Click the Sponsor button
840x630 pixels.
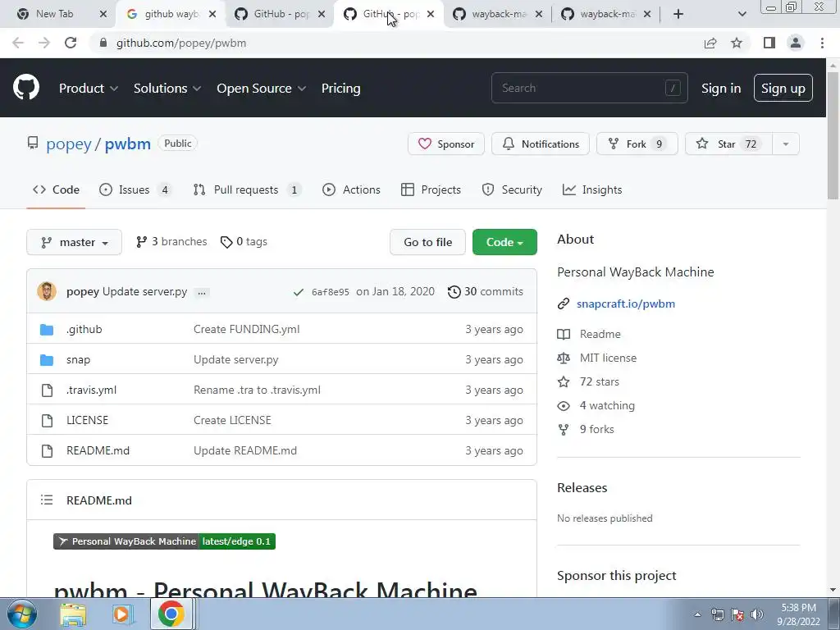(446, 144)
